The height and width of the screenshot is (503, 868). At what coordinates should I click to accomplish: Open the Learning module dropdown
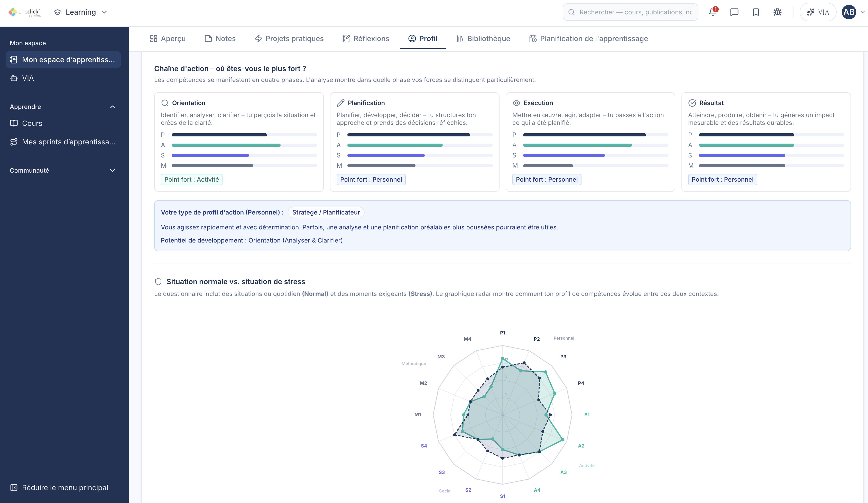(x=81, y=12)
